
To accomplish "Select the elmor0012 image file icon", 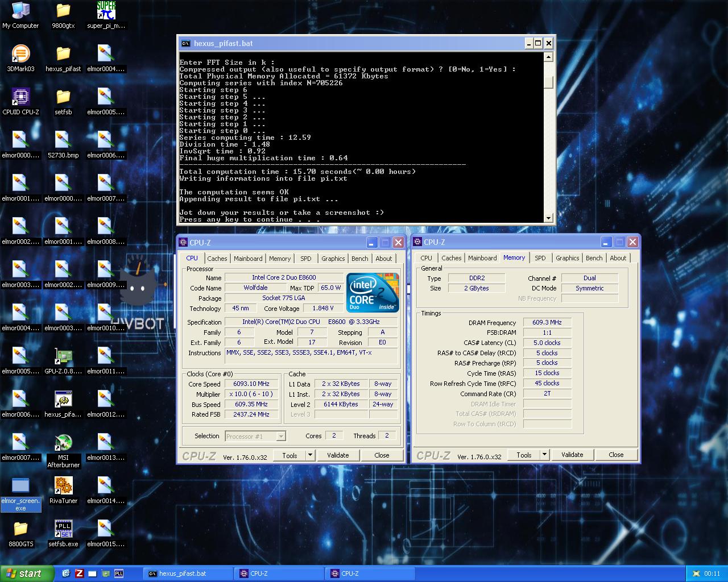I will (x=106, y=404).
